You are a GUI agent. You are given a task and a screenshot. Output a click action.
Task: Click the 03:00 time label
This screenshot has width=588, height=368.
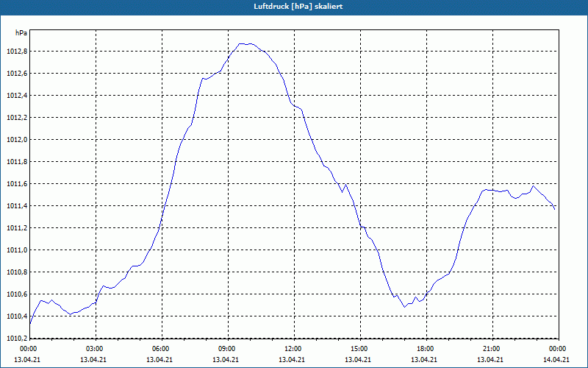pyautogui.click(x=93, y=349)
